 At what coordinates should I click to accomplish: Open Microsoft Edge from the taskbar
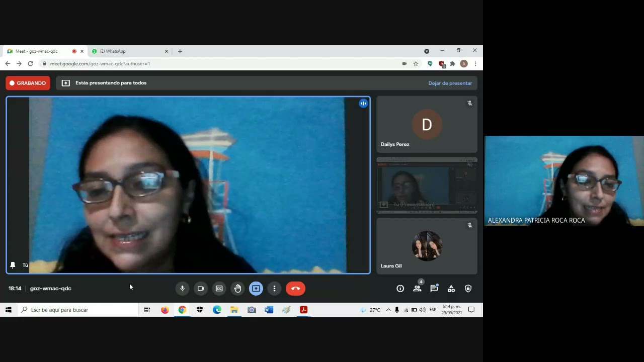[217, 310]
